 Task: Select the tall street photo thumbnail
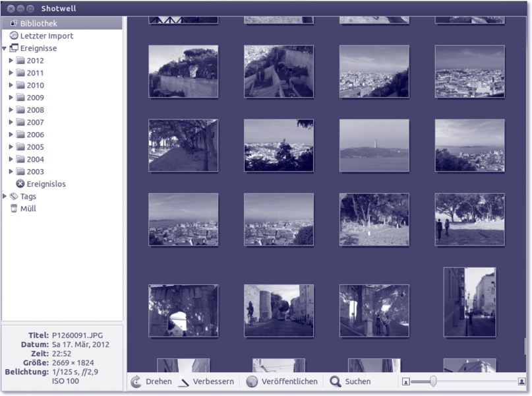(469, 302)
